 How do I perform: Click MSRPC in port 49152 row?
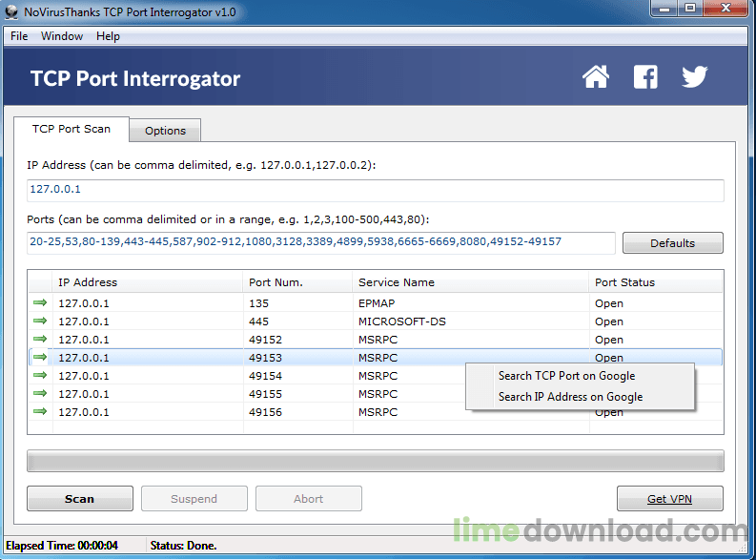click(378, 340)
